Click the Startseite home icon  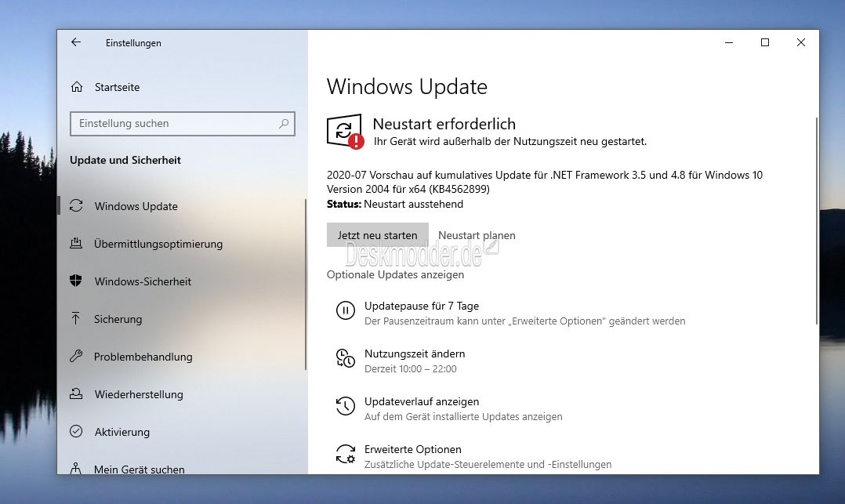pos(77,87)
